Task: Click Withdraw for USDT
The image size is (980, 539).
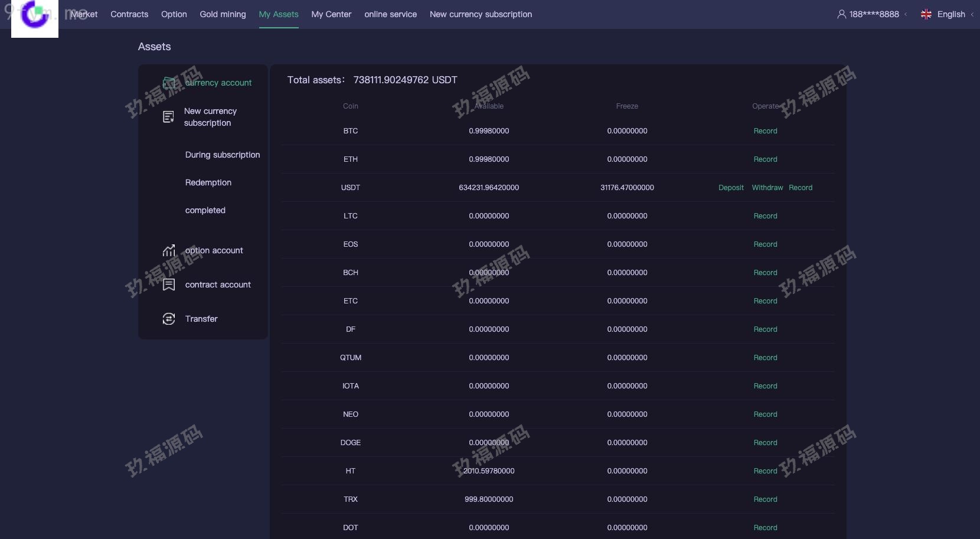Action: pyautogui.click(x=767, y=188)
